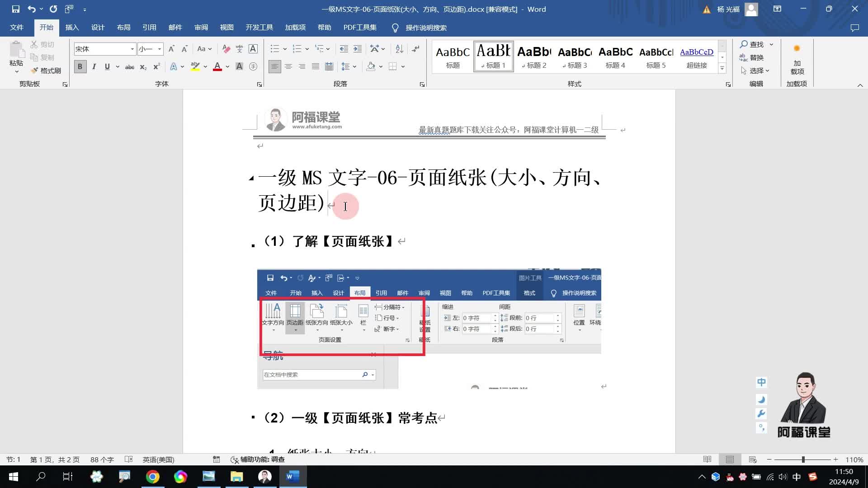
Task: Undo the last action
Action: [31, 9]
